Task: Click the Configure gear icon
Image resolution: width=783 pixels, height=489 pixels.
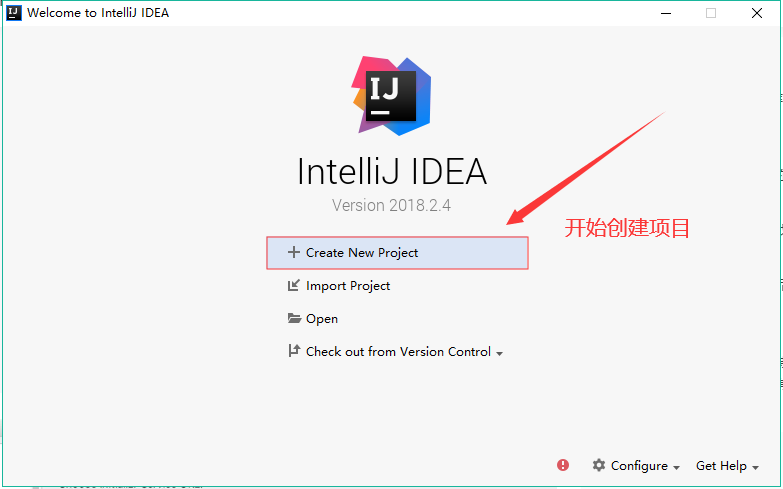Action: click(x=599, y=465)
